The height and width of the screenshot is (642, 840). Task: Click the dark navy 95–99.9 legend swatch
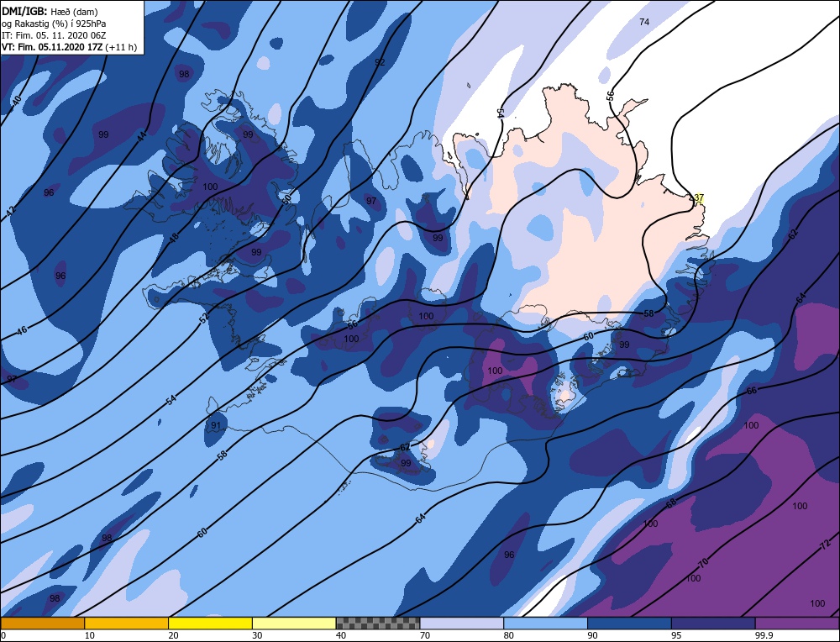[x=713, y=624]
